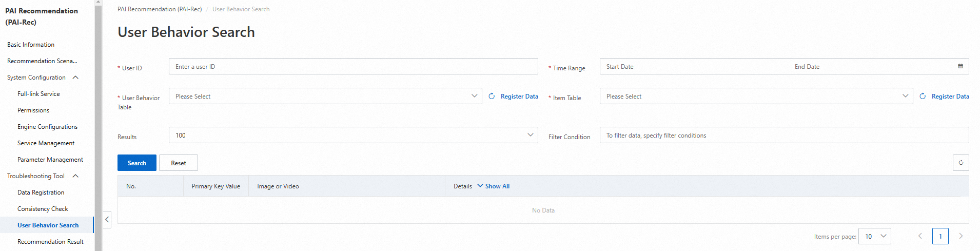Open the Item Table dropdown
This screenshot has width=980, height=251.
point(756,96)
